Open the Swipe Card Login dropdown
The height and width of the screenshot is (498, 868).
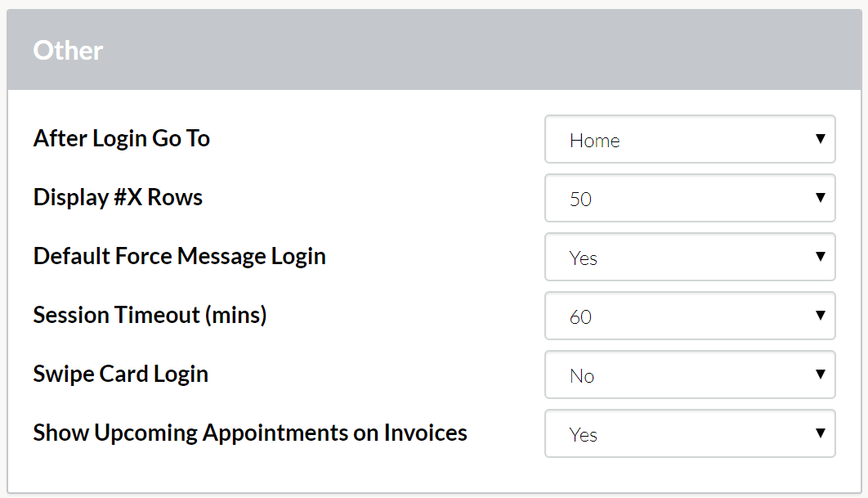pos(690,375)
